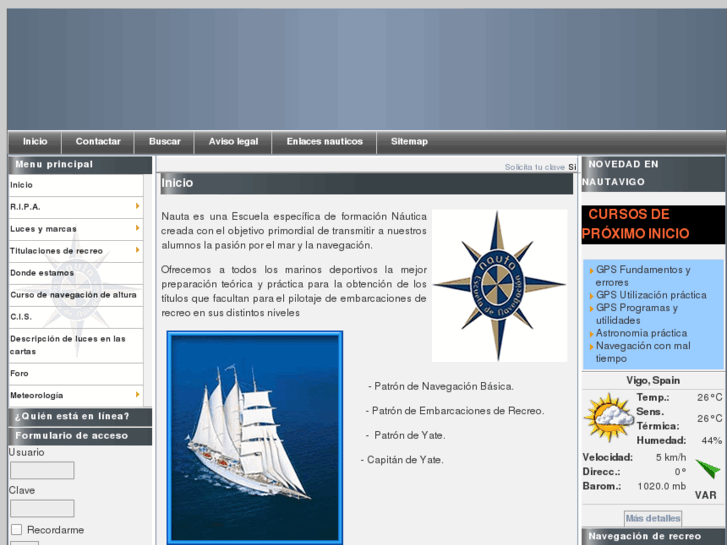
Task: Expand the Titulaciones de recreo submenu arrow
Action: tap(138, 250)
